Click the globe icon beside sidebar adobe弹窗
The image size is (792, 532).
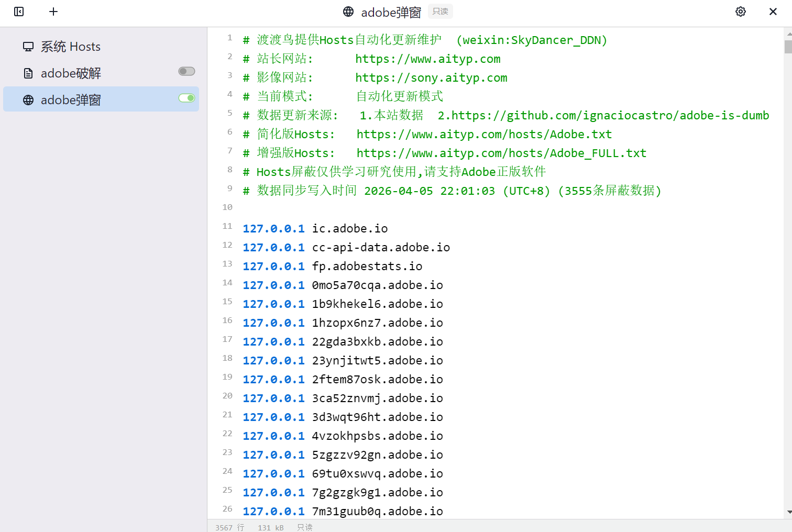click(28, 100)
